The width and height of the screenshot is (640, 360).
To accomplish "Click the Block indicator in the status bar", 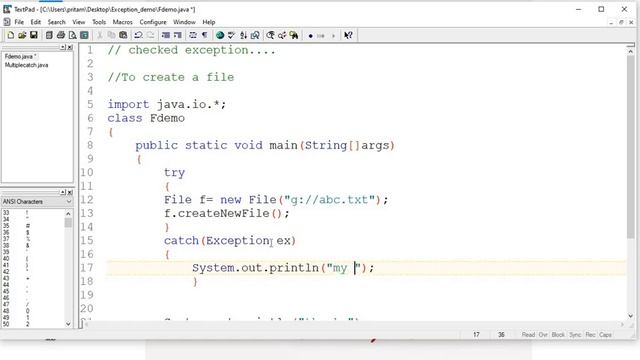I will (558, 335).
